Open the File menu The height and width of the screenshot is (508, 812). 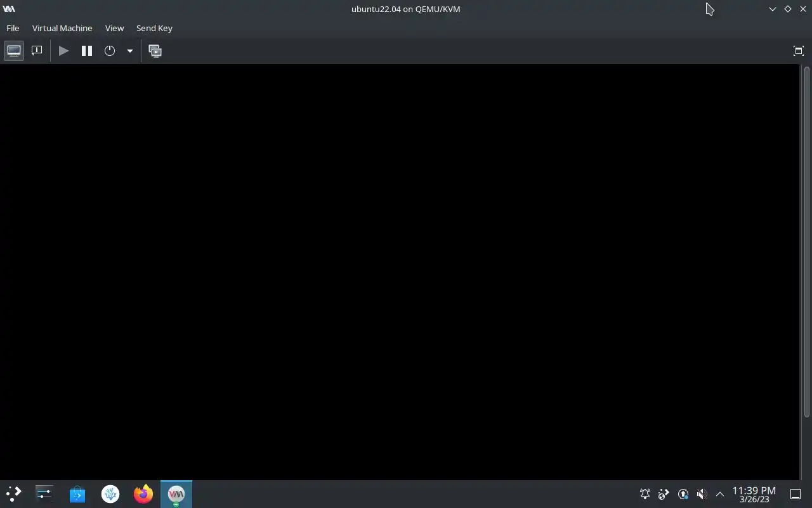click(x=13, y=28)
